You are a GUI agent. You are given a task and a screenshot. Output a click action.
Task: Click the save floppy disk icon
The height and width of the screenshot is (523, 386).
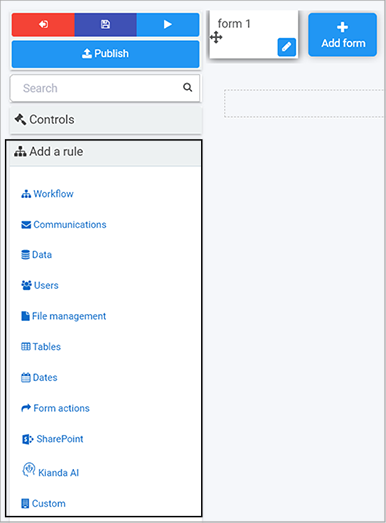point(105,24)
